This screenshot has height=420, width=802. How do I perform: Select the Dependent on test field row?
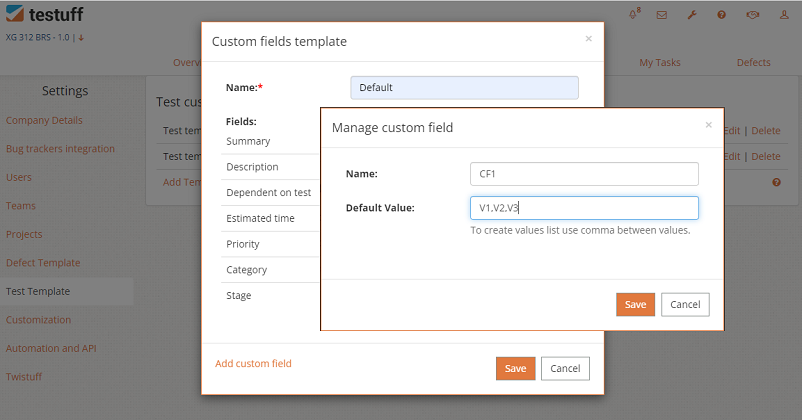coord(270,192)
